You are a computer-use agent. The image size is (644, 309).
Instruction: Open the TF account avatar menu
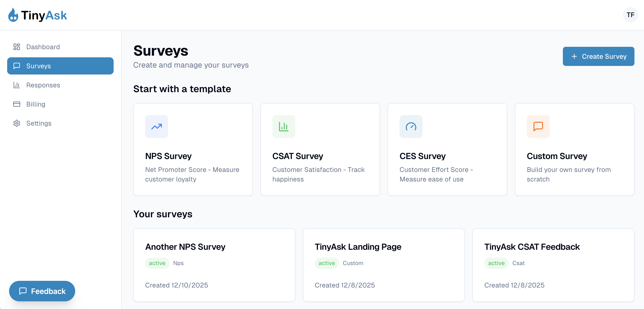[x=631, y=15]
